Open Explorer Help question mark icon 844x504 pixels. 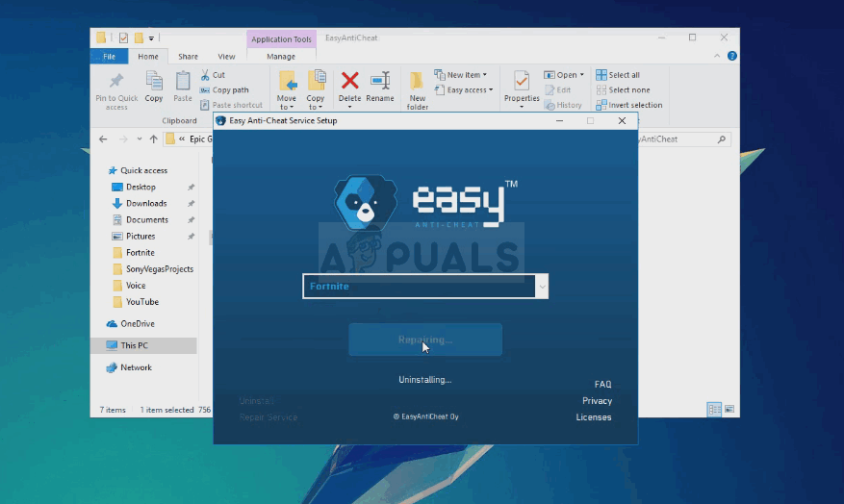tap(732, 56)
